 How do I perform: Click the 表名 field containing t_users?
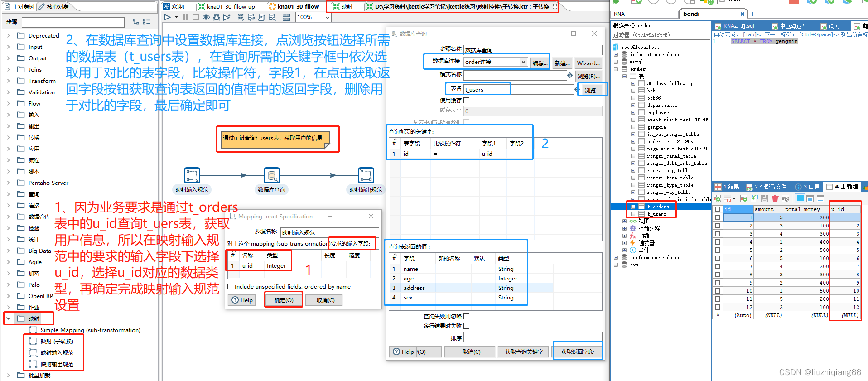click(519, 89)
